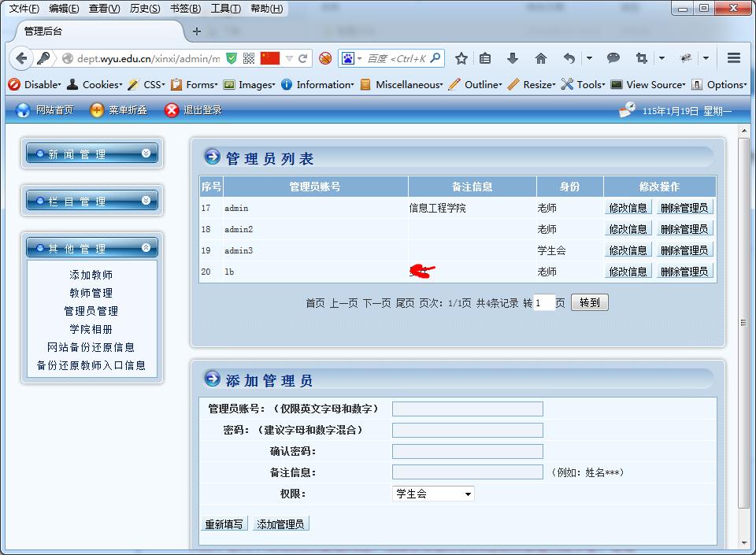
Task: Click the QR code icon in address bar
Action: [x=249, y=58]
